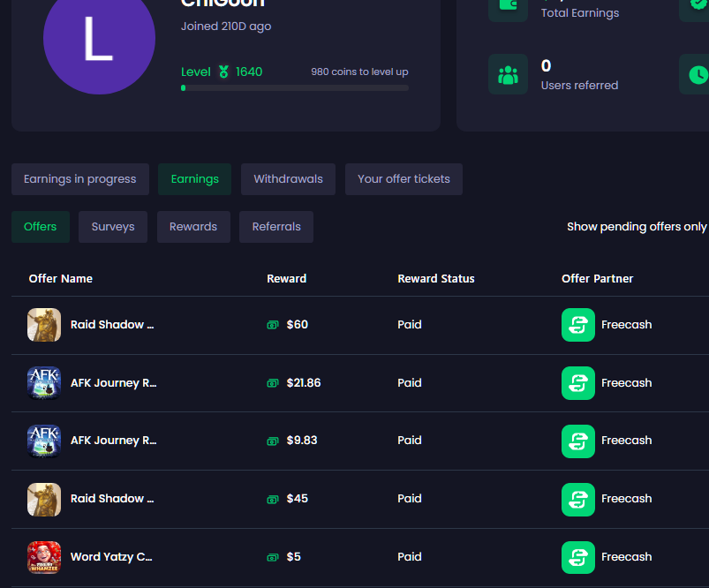Click Raid Shadow name in $45 row
Screen dimensions: 709x588
point(112,499)
